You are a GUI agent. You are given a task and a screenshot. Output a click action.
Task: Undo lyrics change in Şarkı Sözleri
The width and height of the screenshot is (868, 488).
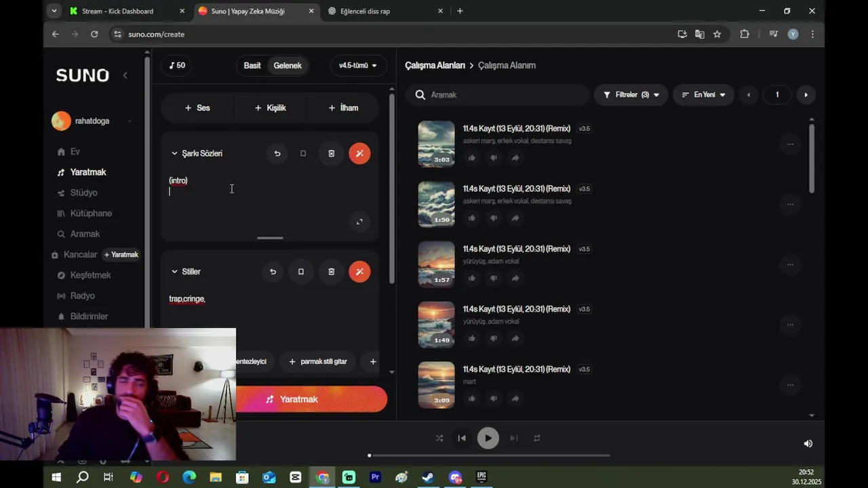[277, 154]
